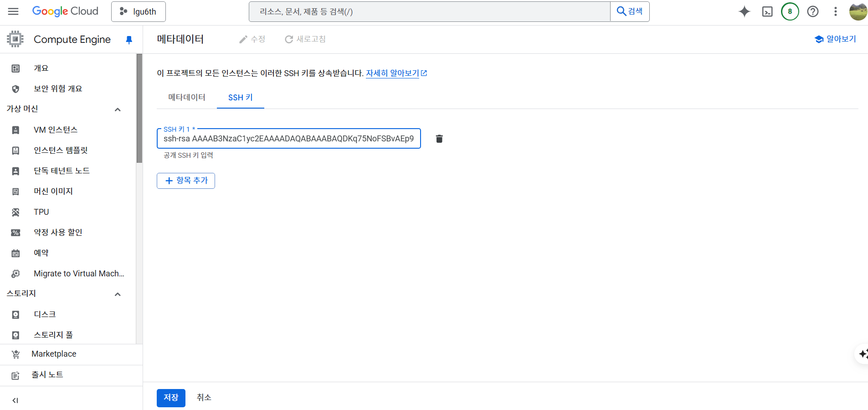The image size is (868, 410).
Task: Open the 자세히 알아보기 link
Action: [396, 73]
